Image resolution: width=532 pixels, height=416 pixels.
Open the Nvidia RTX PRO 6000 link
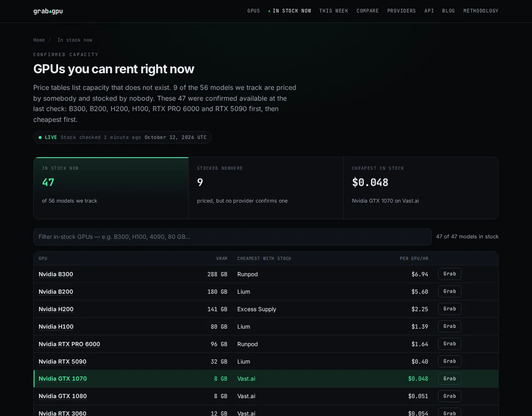[69, 344]
